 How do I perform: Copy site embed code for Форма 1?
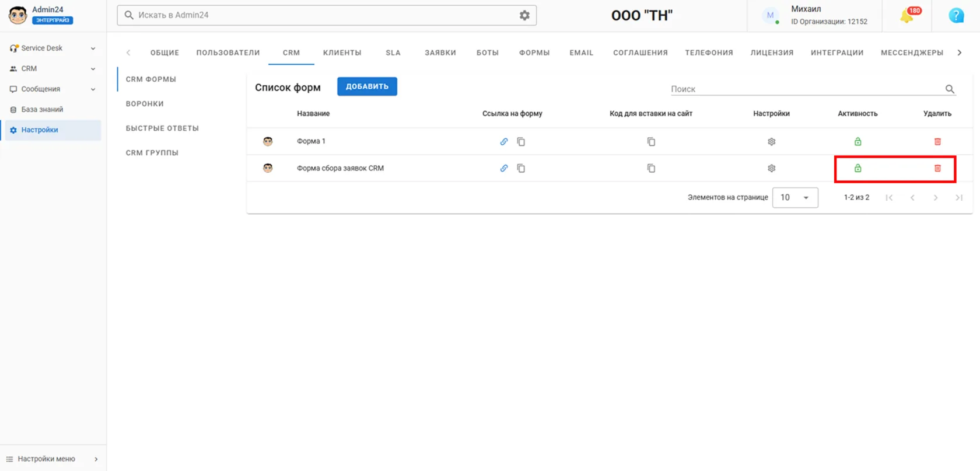coord(651,142)
